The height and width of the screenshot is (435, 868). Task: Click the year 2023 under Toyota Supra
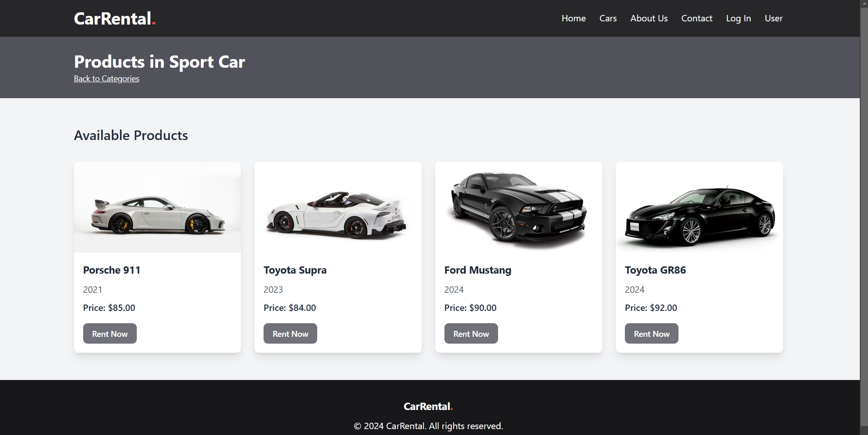(x=273, y=290)
